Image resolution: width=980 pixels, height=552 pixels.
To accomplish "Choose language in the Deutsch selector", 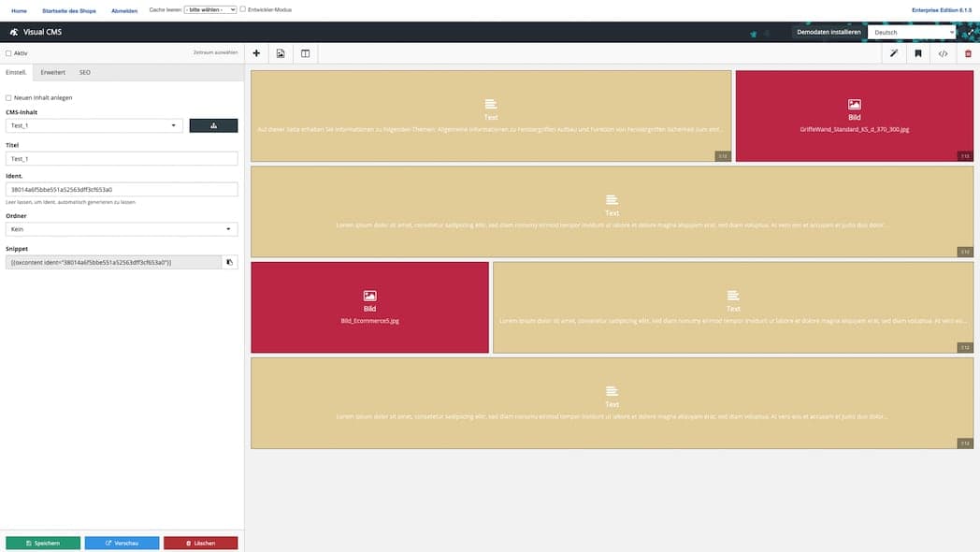I will point(912,31).
